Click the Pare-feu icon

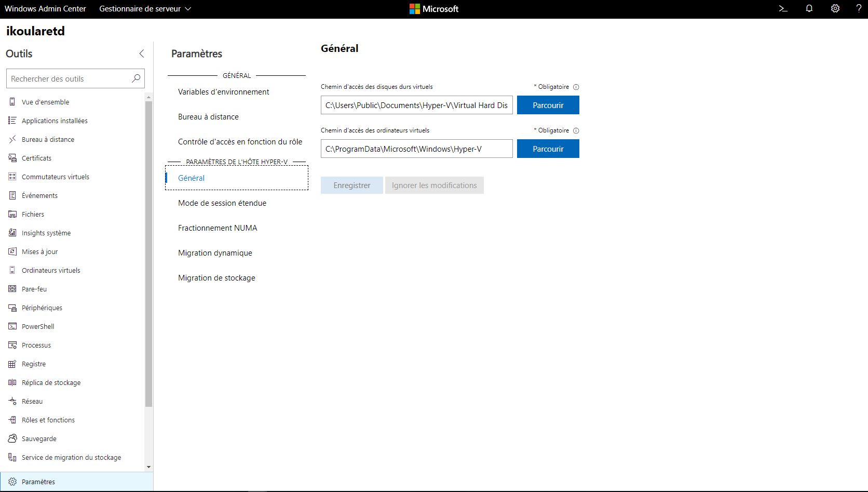pyautogui.click(x=12, y=289)
